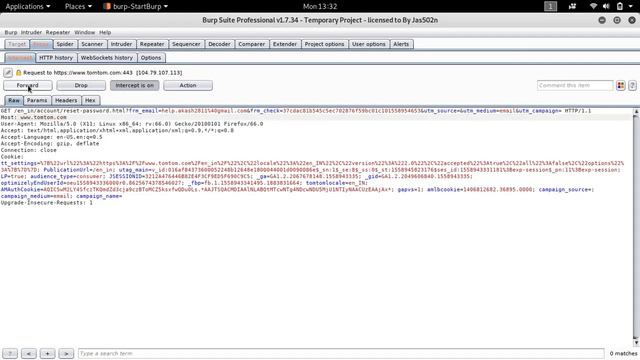The image size is (640, 360).
Task: Select the HTTP history sub-tab
Action: point(56,58)
